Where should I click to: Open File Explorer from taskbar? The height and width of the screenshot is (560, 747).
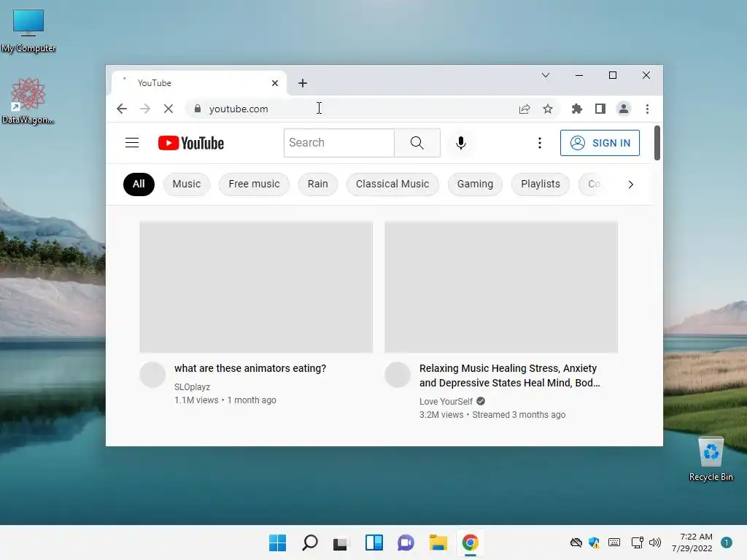pyautogui.click(x=438, y=542)
